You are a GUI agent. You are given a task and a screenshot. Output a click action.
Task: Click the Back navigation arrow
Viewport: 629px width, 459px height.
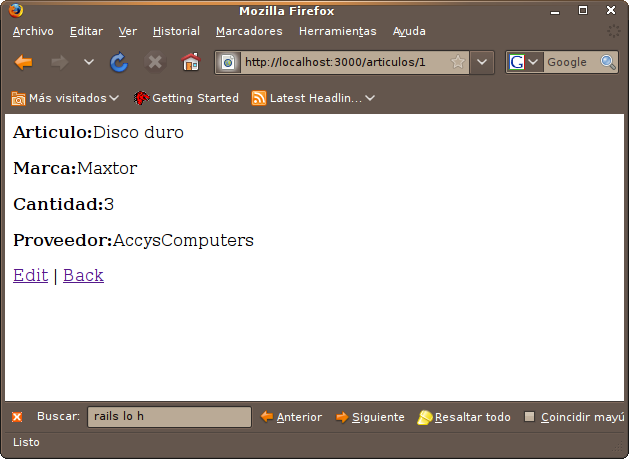[24, 62]
